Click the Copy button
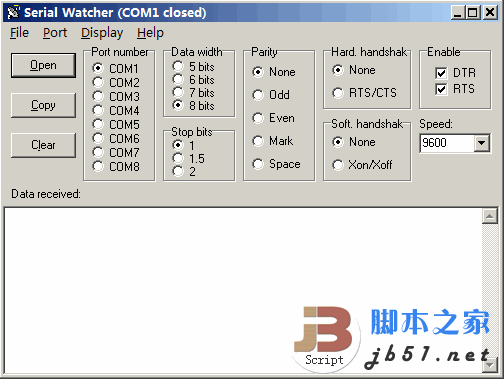The width and height of the screenshot is (504, 379). [x=43, y=105]
